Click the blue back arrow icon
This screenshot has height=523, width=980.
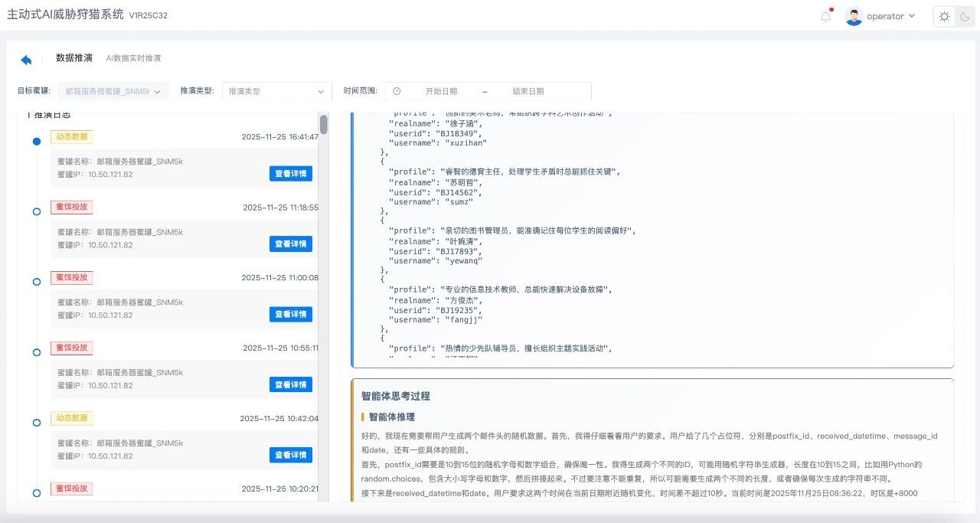click(x=27, y=60)
